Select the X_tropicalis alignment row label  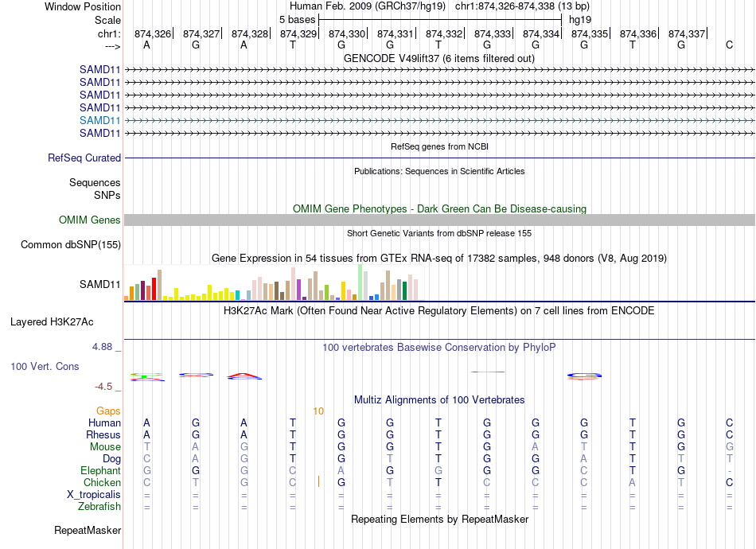pyautogui.click(x=94, y=495)
